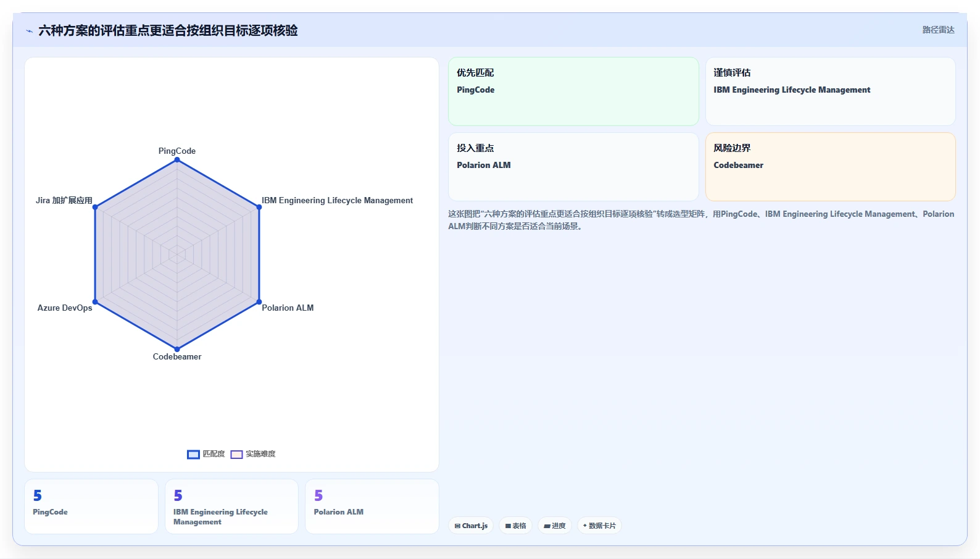This screenshot has width=980, height=559.
Task: Click the Chart.js tag chip
Action: point(471,526)
